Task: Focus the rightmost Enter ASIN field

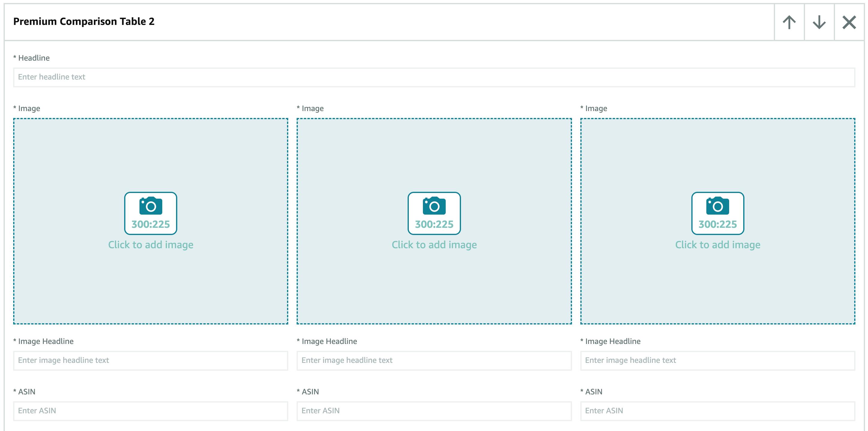Action: pyautogui.click(x=717, y=411)
